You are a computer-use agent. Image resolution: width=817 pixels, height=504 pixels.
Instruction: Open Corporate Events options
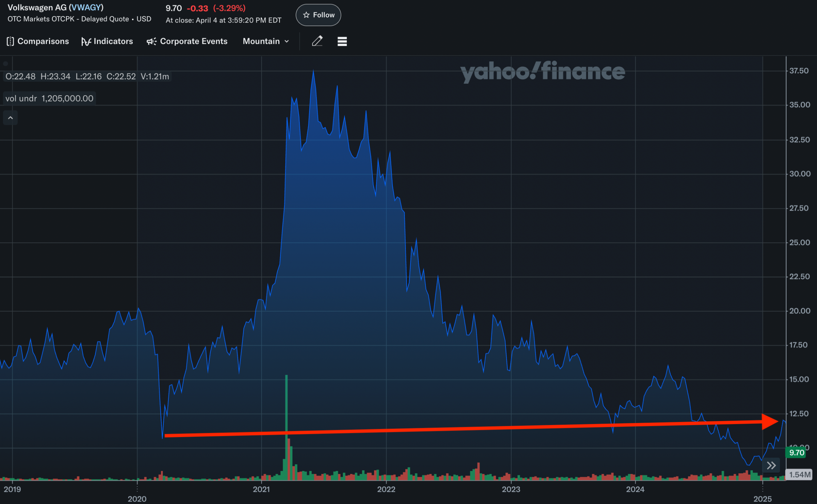pos(187,41)
